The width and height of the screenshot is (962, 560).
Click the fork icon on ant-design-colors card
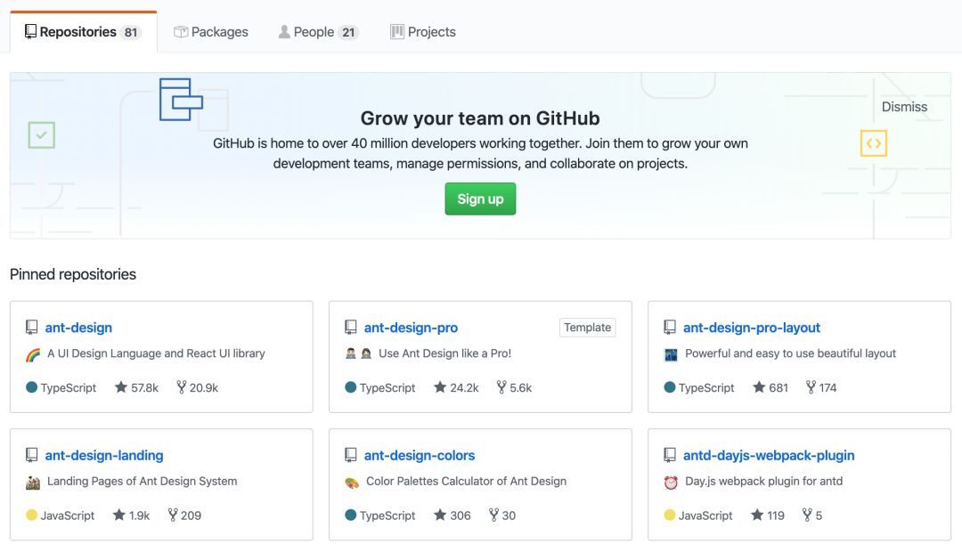click(x=493, y=515)
